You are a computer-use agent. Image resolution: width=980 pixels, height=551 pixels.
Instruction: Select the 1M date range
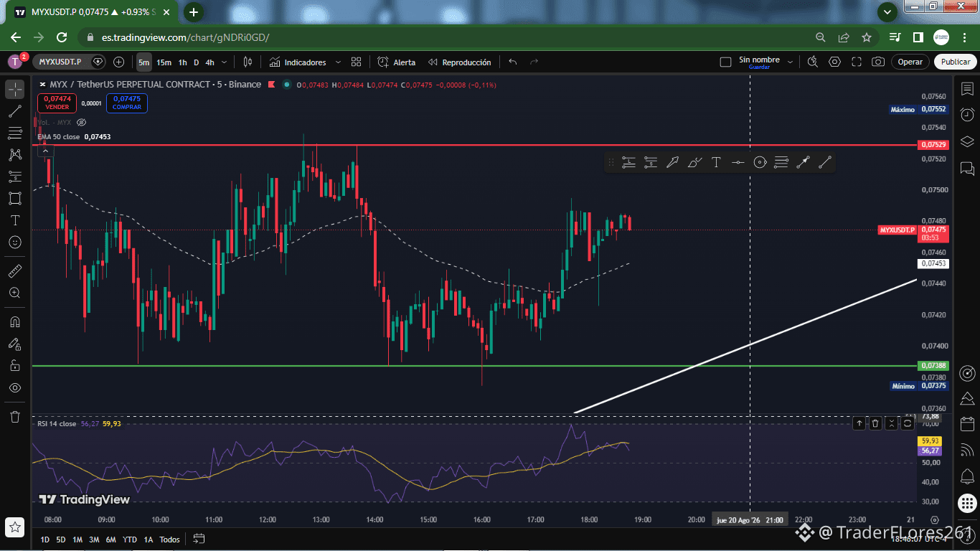77,540
